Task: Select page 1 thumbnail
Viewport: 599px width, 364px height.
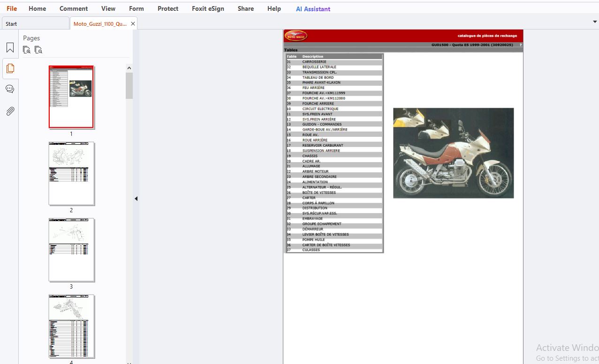Action: coord(71,97)
